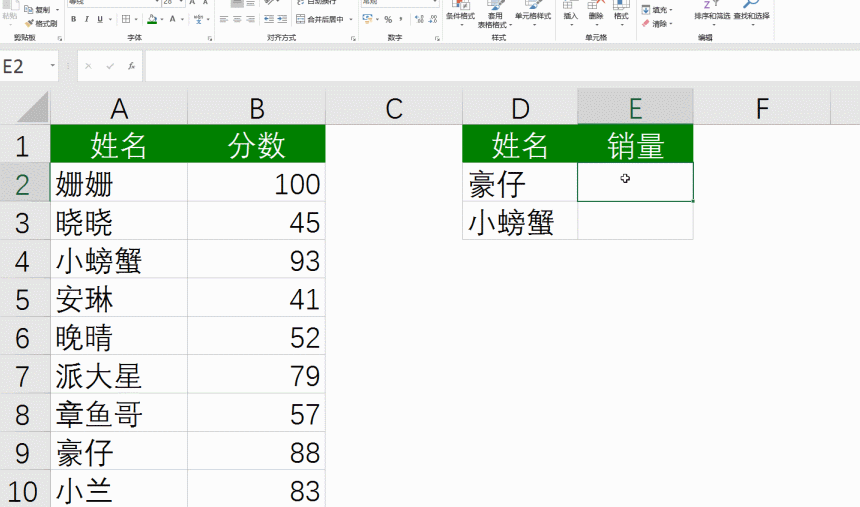
Task: Click cell A7 containing 派大星
Action: 119,376
